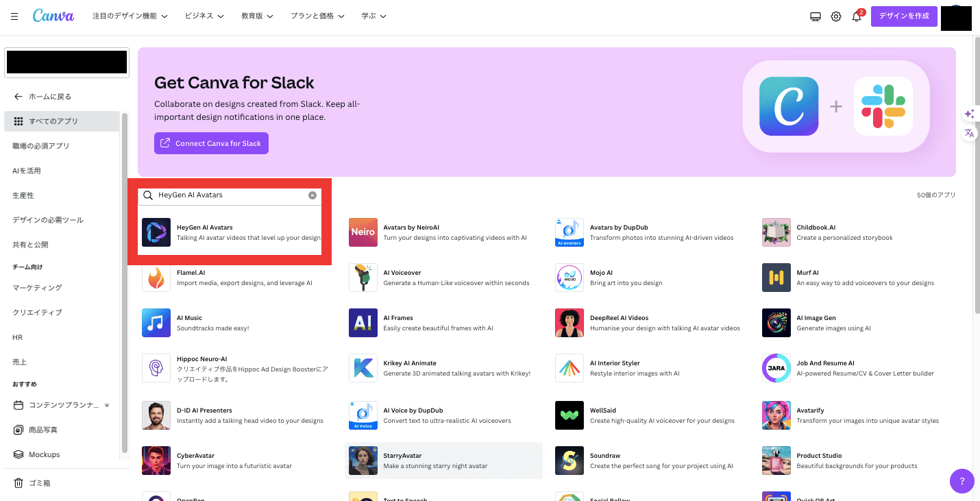Expand the プランと価格 dropdown menu
This screenshot has height=501, width=980.
[x=317, y=16]
